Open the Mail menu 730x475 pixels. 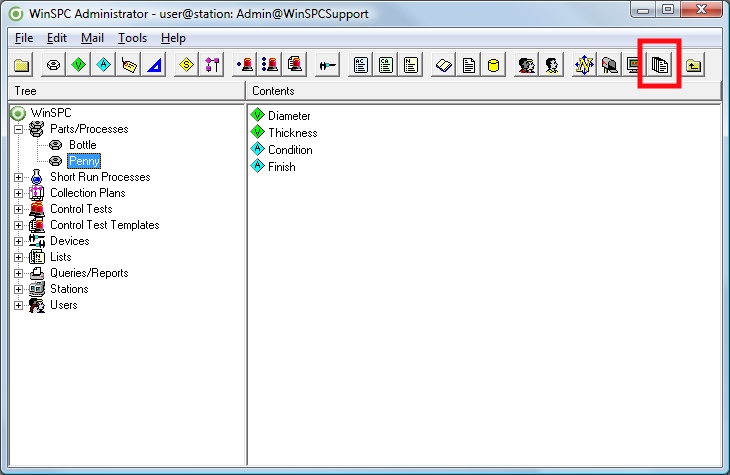click(92, 38)
